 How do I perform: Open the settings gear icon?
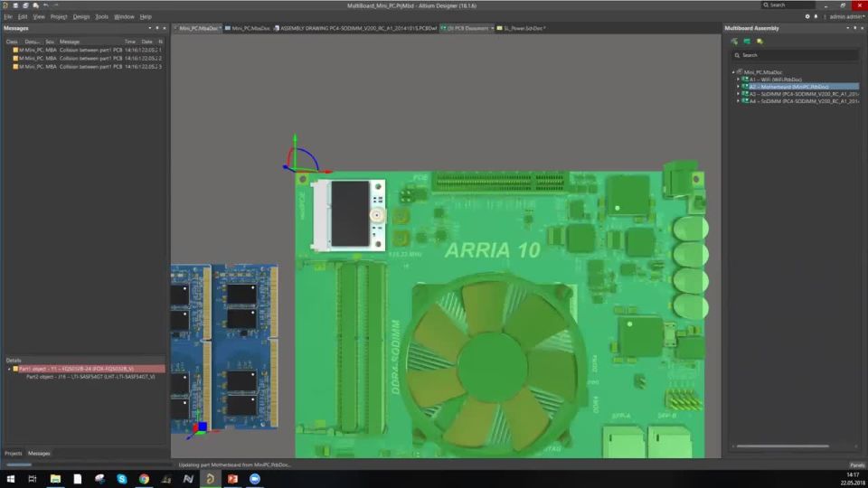coord(807,16)
